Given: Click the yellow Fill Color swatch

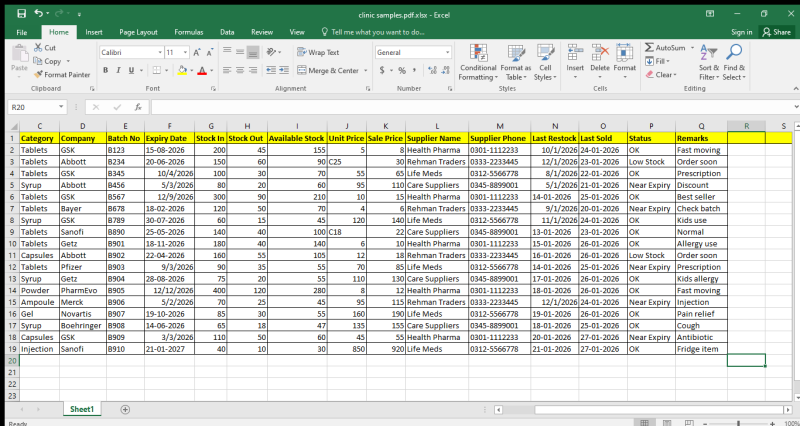Looking at the screenshot, I should pos(182,71).
